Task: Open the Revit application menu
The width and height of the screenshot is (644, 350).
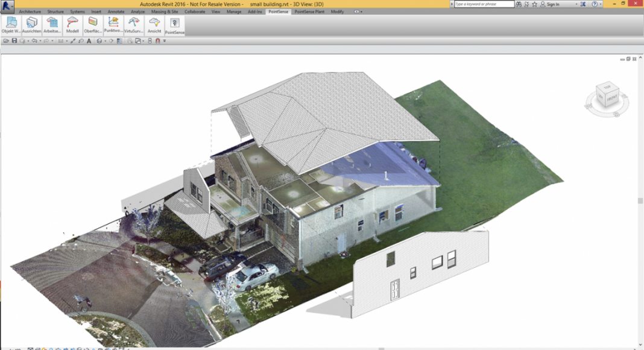Action: point(7,5)
